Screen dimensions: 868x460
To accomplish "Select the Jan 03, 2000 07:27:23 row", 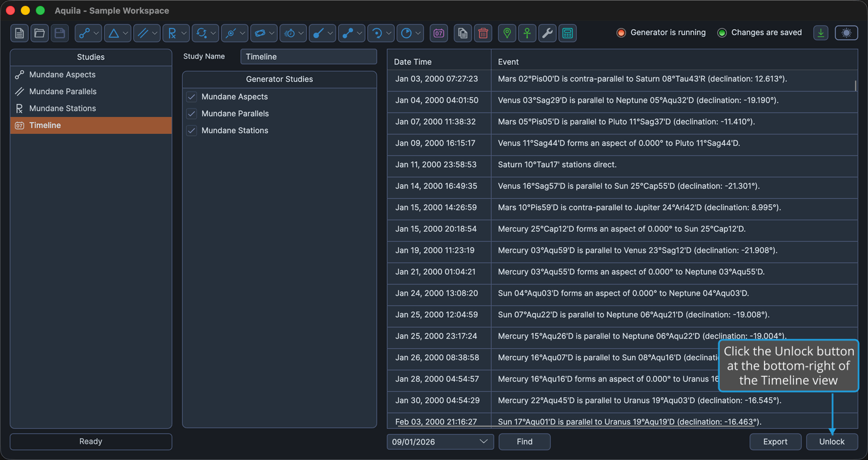I will coord(622,79).
